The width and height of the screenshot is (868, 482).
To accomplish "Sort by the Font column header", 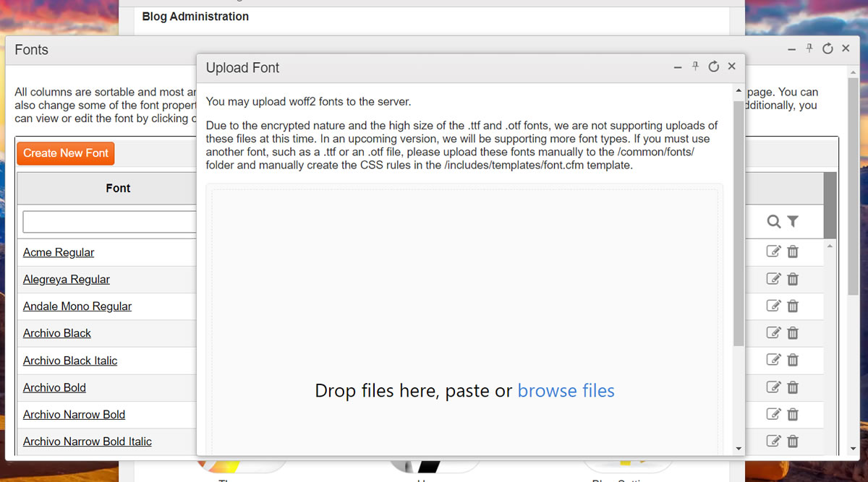I will tap(118, 188).
